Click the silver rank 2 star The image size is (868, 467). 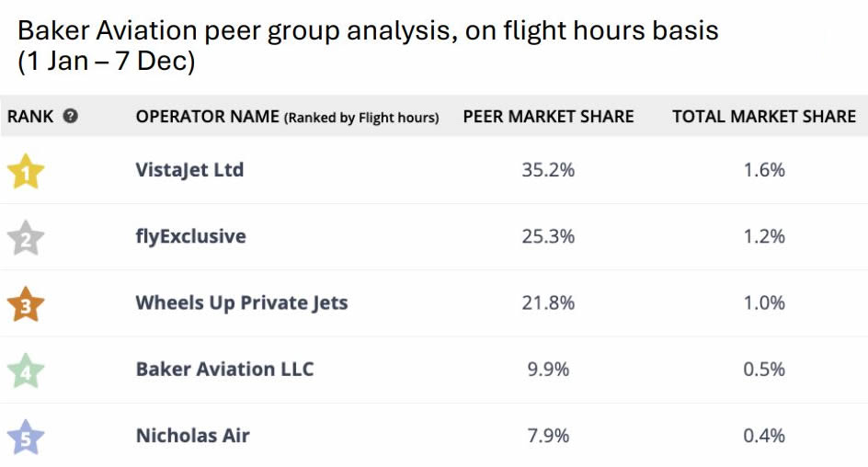(x=26, y=237)
